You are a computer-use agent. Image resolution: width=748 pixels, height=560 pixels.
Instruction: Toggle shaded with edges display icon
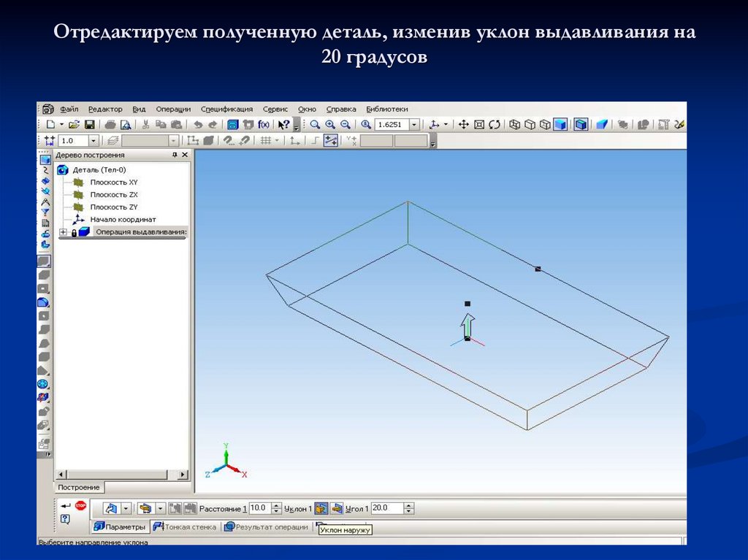581,125
